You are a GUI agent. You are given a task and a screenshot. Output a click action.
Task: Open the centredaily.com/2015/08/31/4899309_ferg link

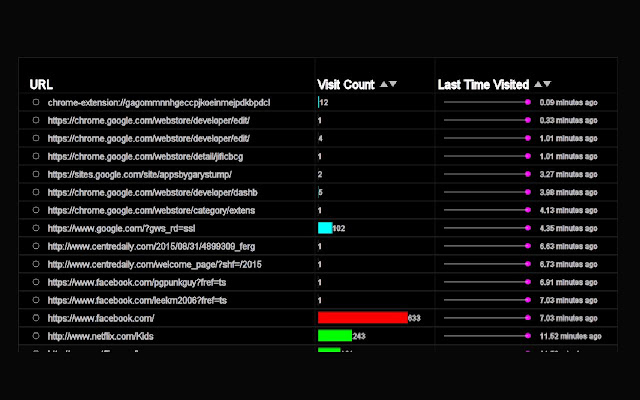click(151, 247)
